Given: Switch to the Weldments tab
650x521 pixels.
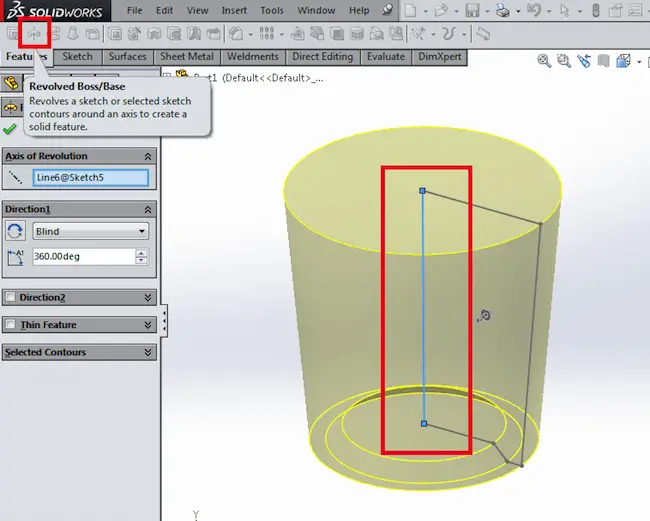Looking at the screenshot, I should coord(253,57).
